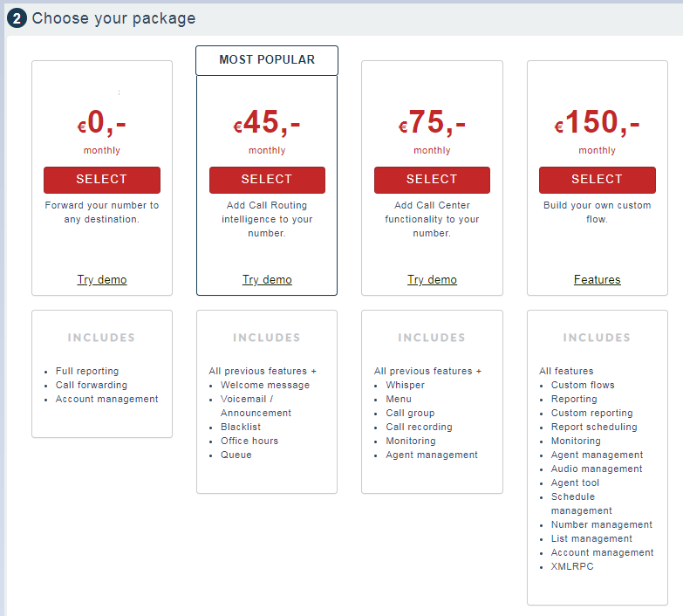
Task: Choose the €75 Call Center package
Action: [432, 180]
